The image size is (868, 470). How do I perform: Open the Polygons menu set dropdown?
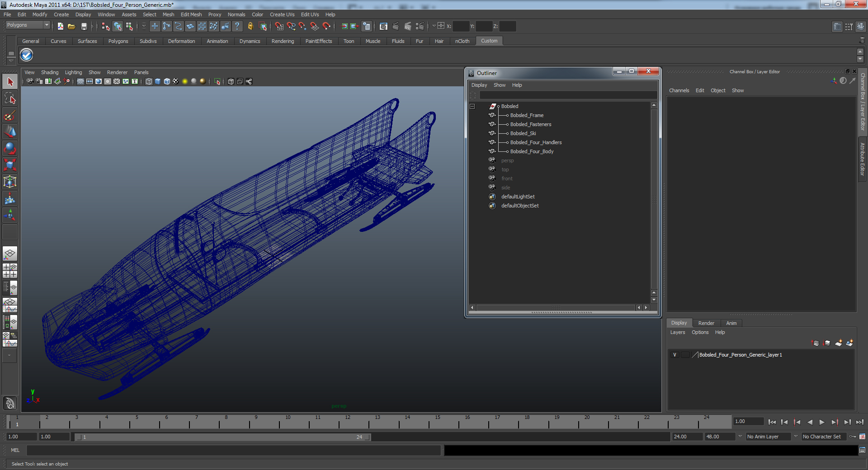[x=27, y=25]
